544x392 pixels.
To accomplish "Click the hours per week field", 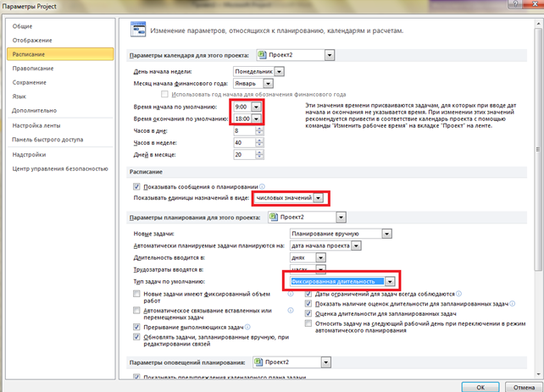I will (x=244, y=143).
